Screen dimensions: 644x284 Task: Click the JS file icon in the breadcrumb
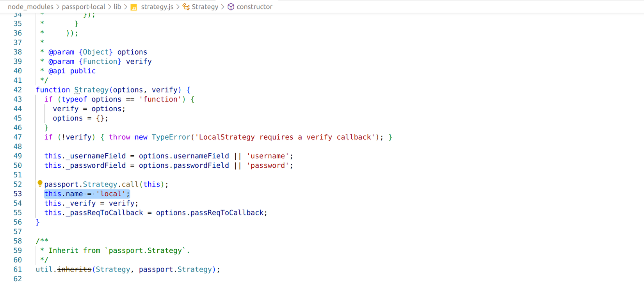point(134,7)
